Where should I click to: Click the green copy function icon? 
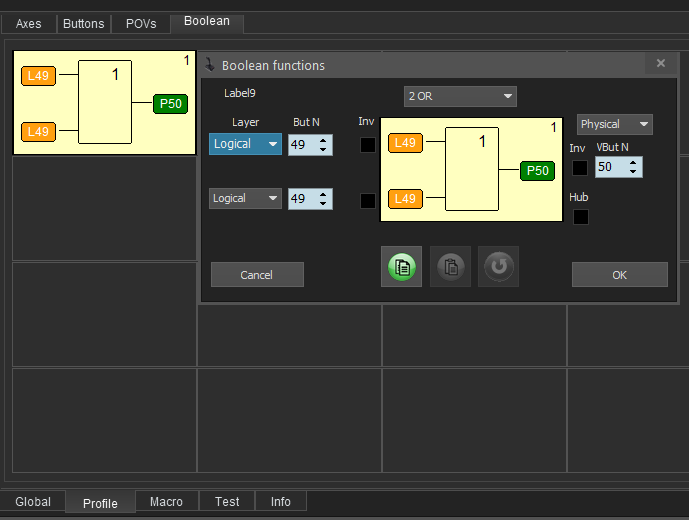[x=401, y=267]
